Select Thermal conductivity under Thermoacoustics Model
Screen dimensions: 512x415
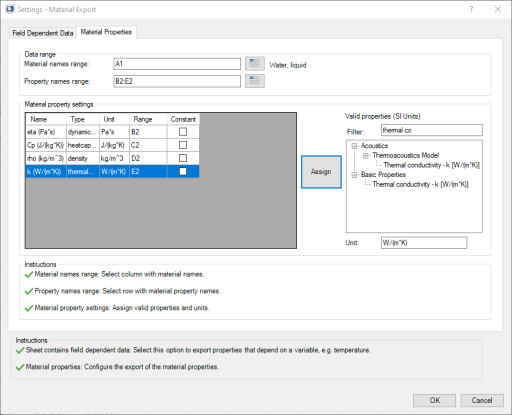coord(431,165)
